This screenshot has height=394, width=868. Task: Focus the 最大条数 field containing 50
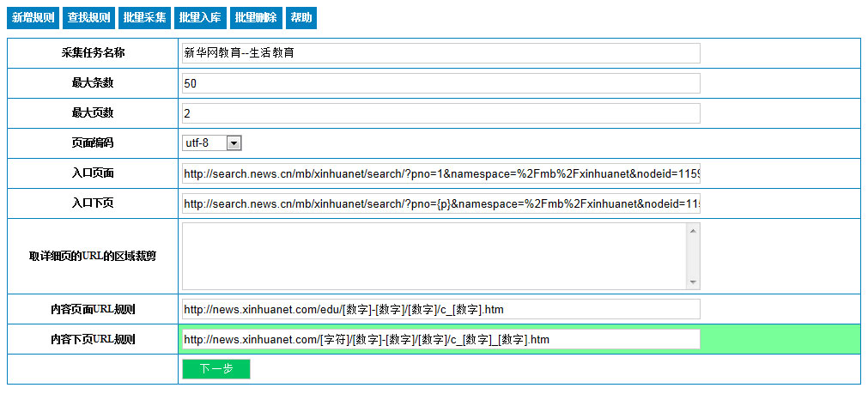tap(440, 83)
